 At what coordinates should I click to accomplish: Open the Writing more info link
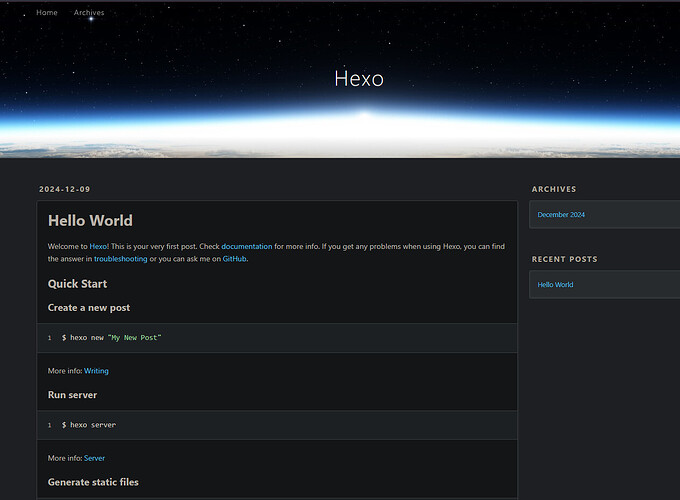point(96,371)
